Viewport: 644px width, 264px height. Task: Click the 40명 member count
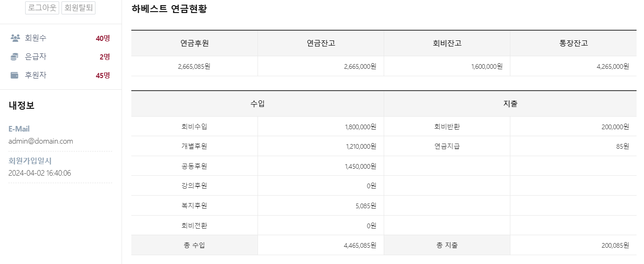pos(102,38)
